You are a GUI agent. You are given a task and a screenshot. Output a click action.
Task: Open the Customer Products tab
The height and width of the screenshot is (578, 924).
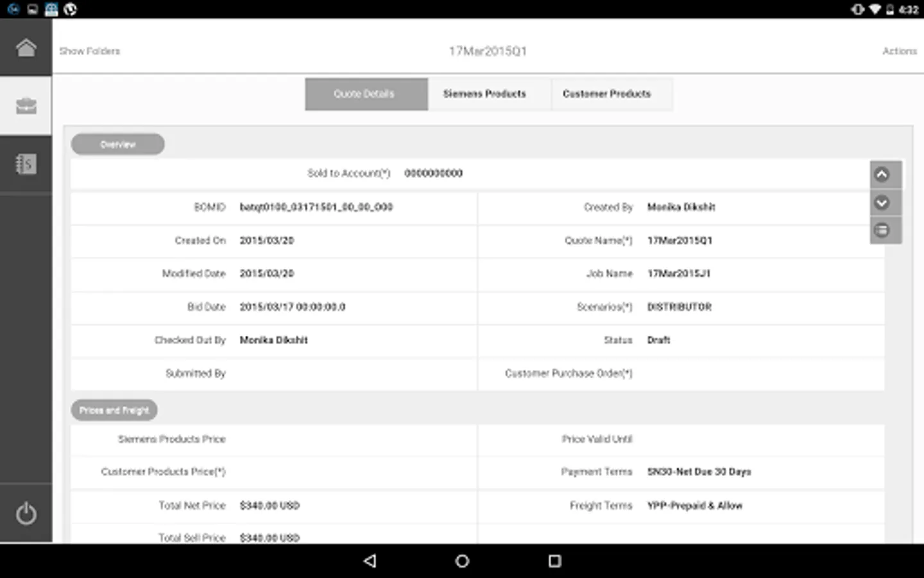click(611, 94)
